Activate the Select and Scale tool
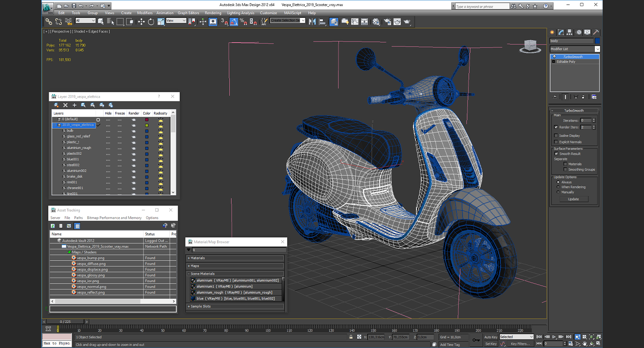Image resolution: width=644 pixels, height=348 pixels. coord(161,21)
